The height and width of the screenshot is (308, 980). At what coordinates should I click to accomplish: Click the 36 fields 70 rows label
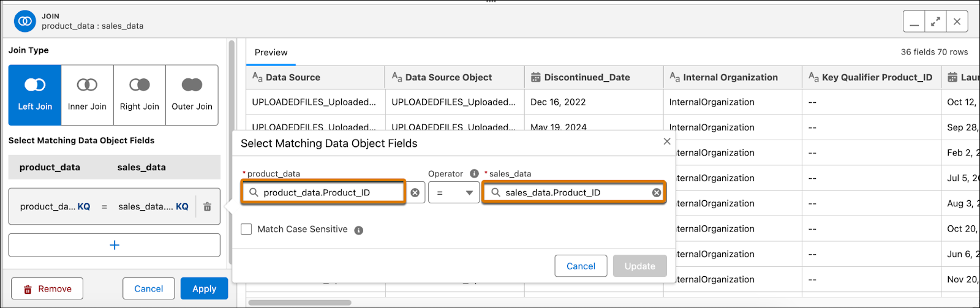click(x=934, y=52)
